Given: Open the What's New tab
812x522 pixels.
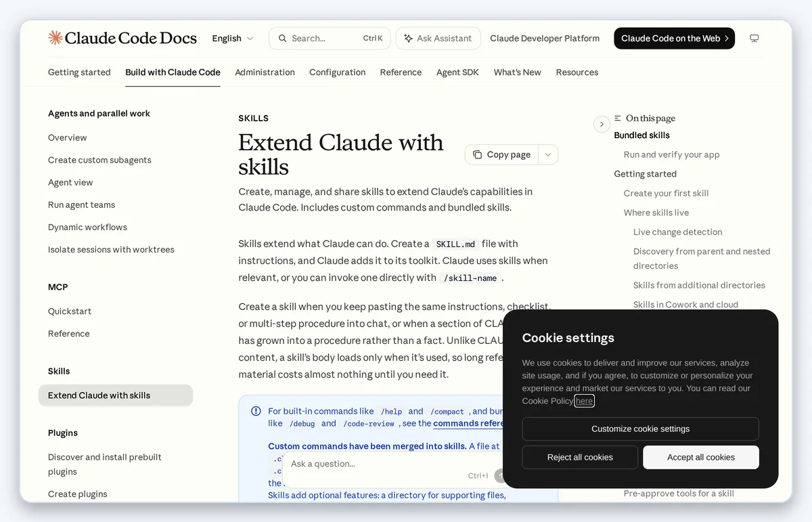Looking at the screenshot, I should (517, 72).
